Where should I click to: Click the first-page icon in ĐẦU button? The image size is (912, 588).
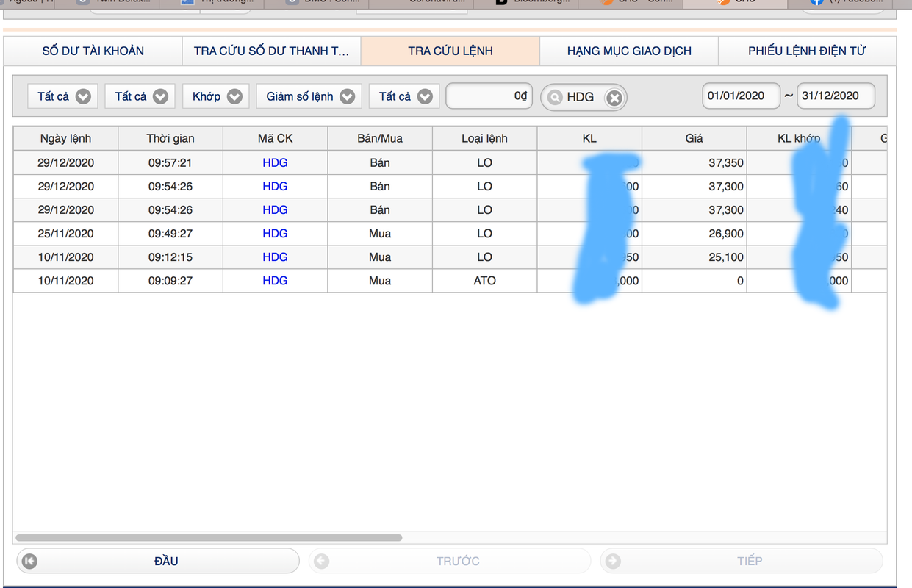[29, 561]
